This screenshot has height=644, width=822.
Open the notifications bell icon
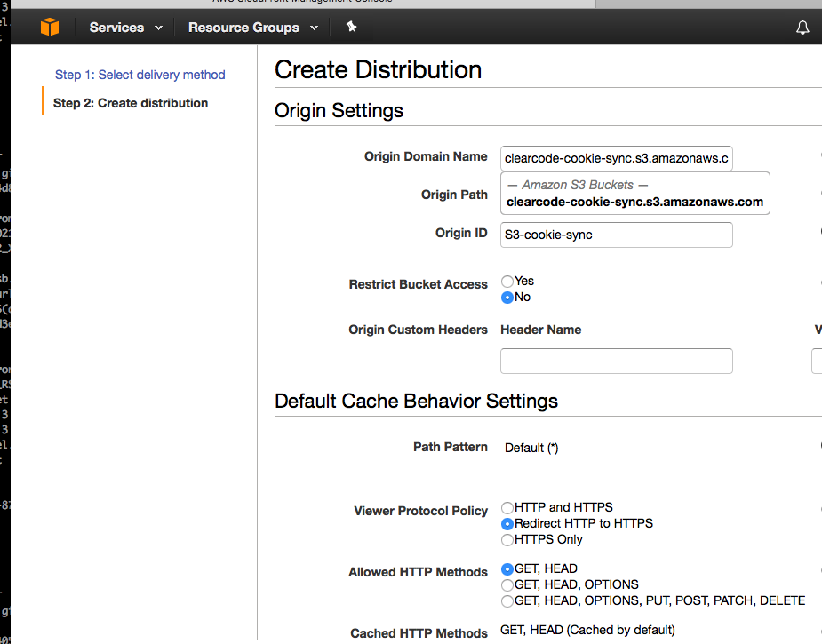802,28
